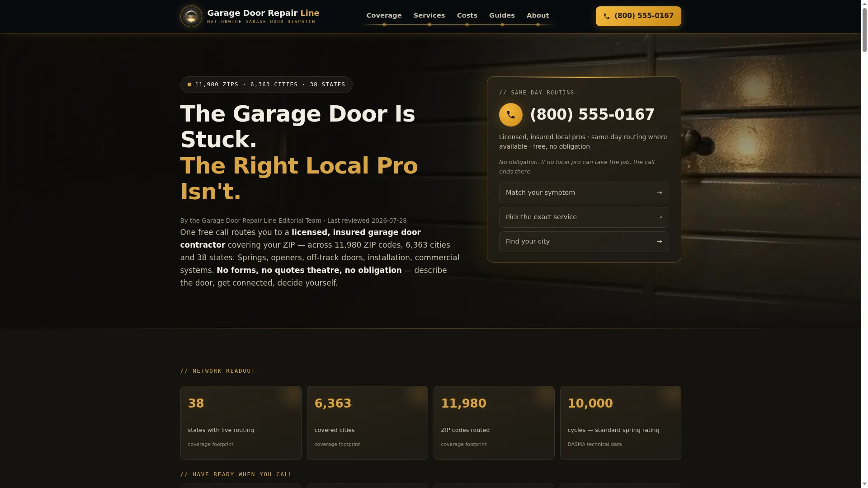Click the // HAVE READY WHEN YOU CALL heading

[x=236, y=474]
